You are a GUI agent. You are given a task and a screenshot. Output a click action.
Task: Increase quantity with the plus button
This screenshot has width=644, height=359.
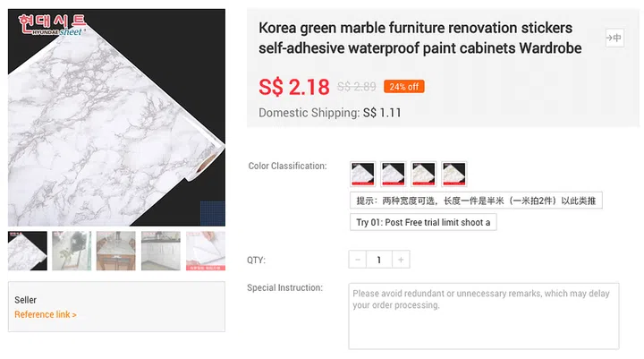click(x=402, y=260)
